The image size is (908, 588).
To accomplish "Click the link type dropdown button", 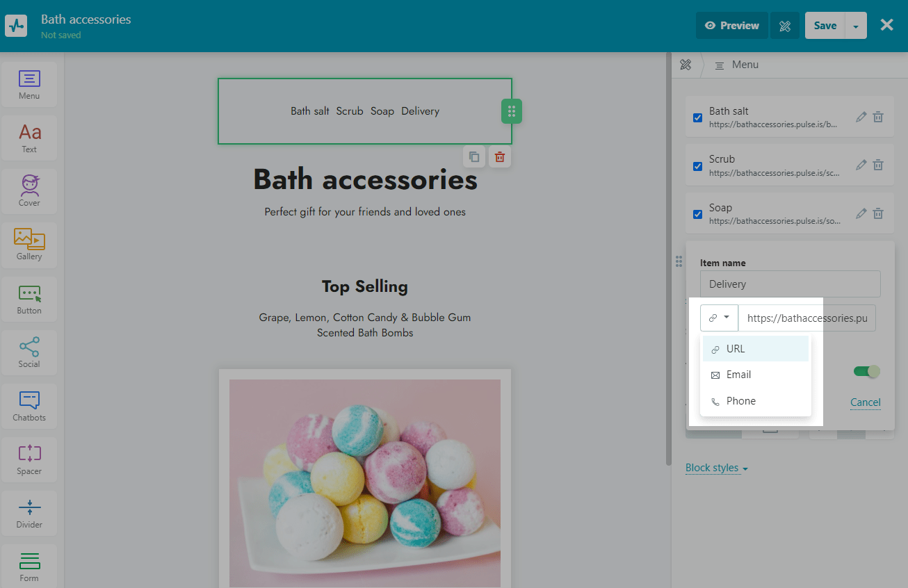I will 719,318.
